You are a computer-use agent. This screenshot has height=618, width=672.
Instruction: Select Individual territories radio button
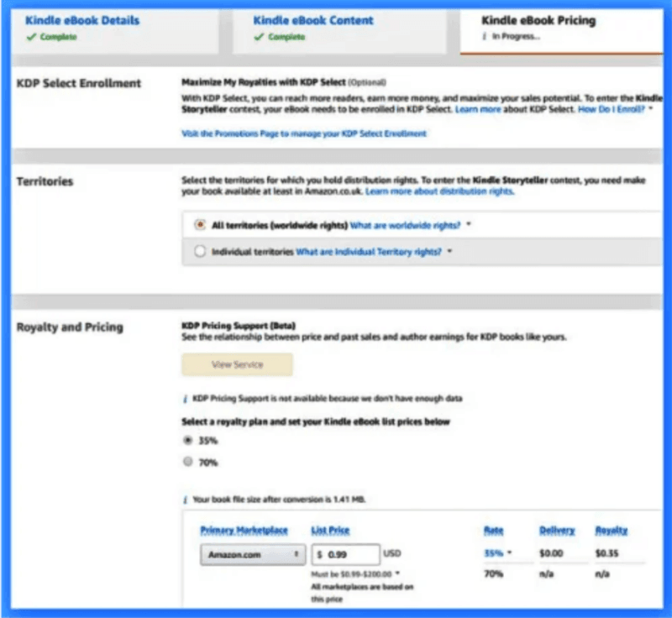[199, 251]
